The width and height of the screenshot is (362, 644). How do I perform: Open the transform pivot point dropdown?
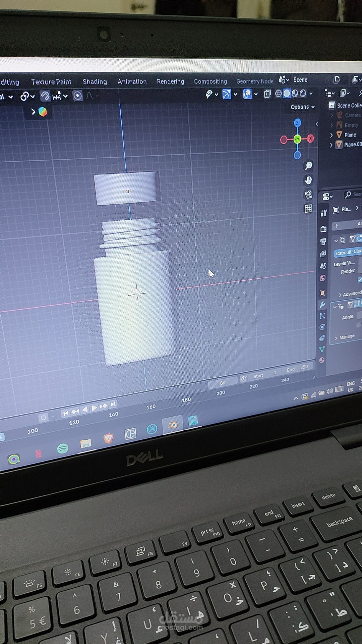(27, 97)
